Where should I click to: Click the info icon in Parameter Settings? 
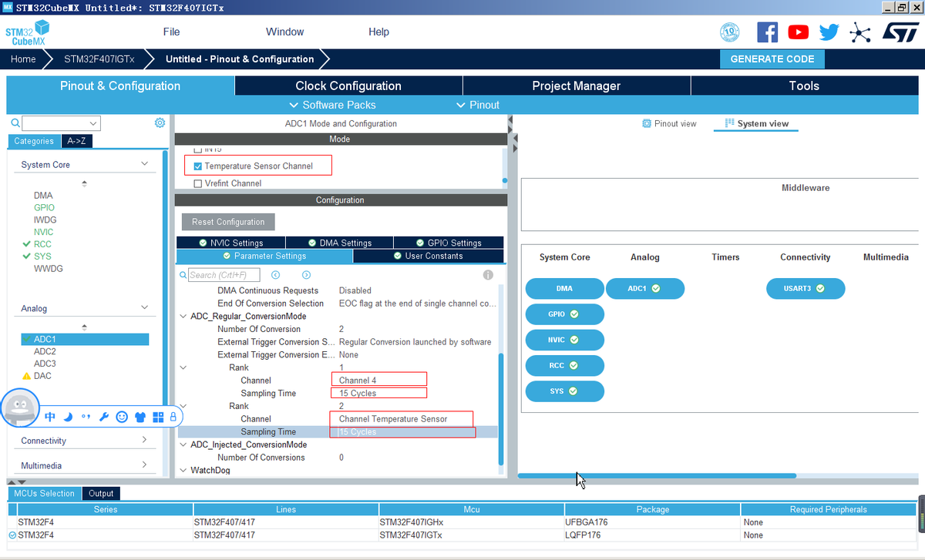[488, 275]
